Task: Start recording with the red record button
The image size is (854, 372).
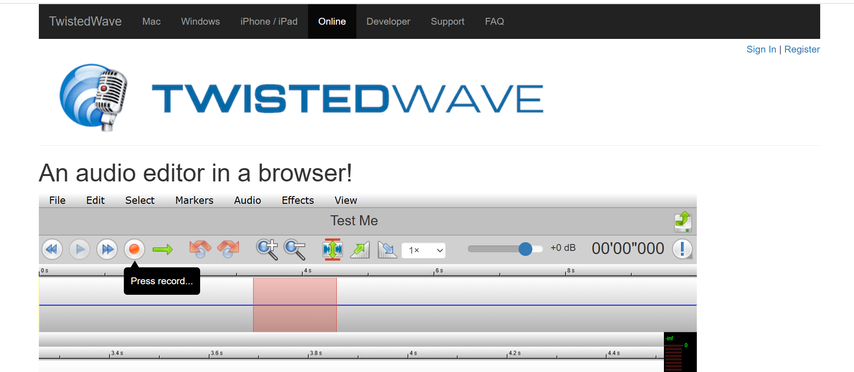Action: pos(134,250)
